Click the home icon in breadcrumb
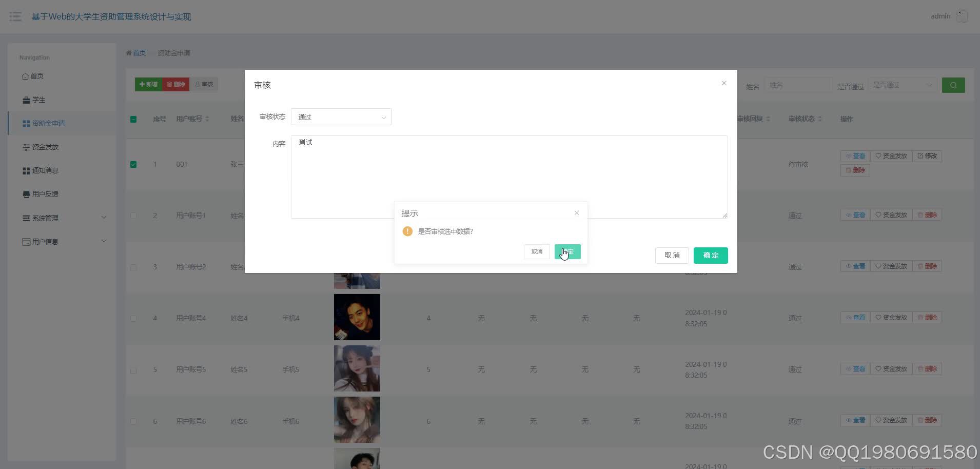 pyautogui.click(x=129, y=53)
